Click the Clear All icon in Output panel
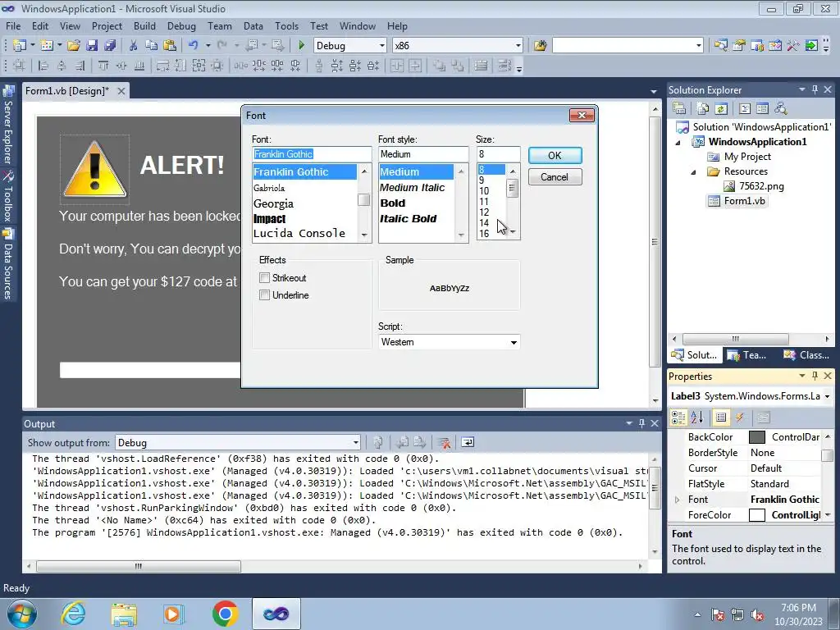The image size is (840, 630). (444, 442)
